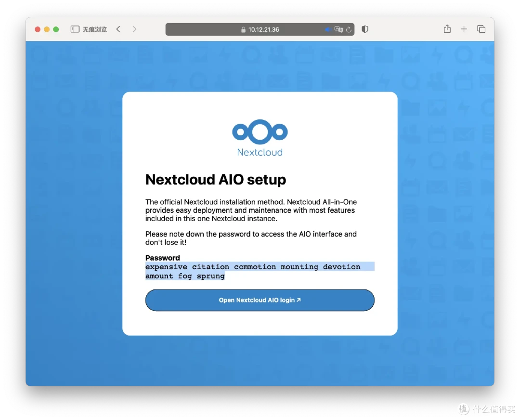This screenshot has height=420, width=520.
Task: Add a new tab with plus icon
Action: (464, 29)
